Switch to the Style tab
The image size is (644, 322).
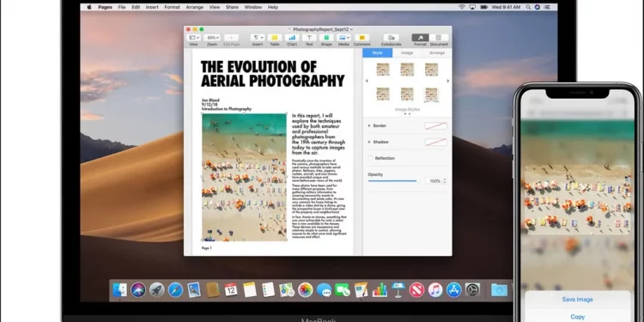pyautogui.click(x=377, y=53)
